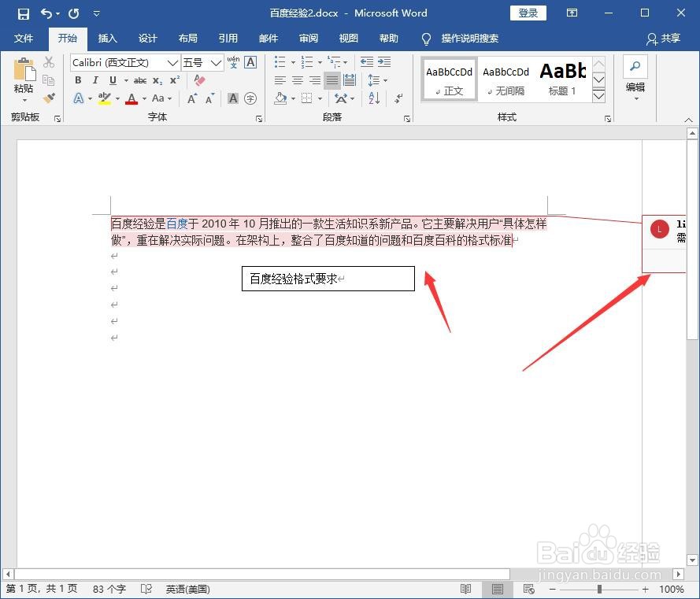Select the 正文 style

(x=449, y=79)
